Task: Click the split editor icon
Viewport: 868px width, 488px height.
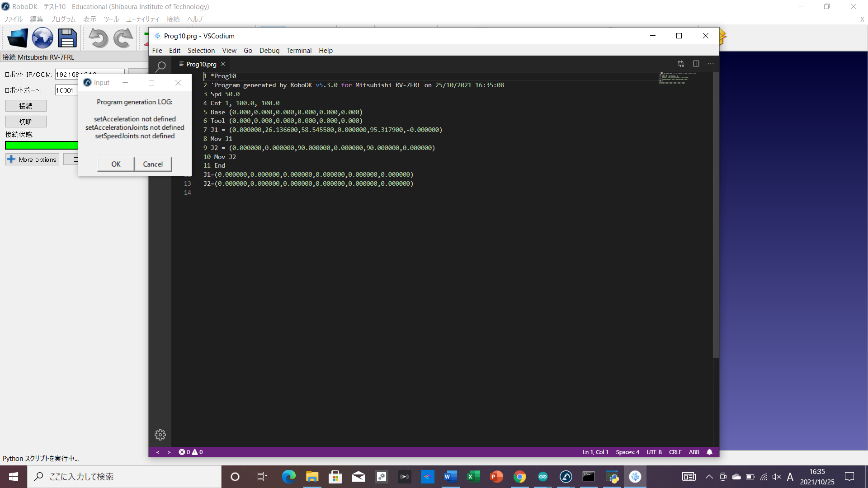Action: point(696,64)
